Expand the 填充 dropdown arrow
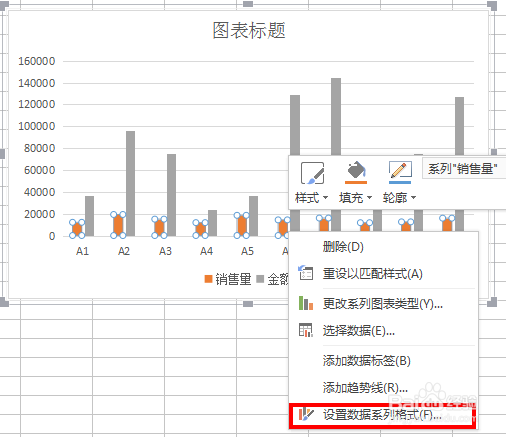The image size is (506, 437). tap(369, 198)
